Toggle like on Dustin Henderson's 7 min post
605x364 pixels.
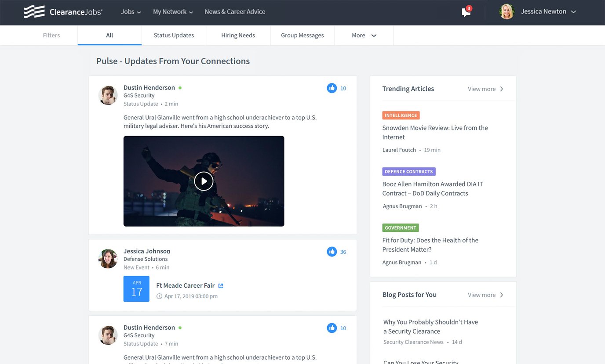click(x=332, y=328)
